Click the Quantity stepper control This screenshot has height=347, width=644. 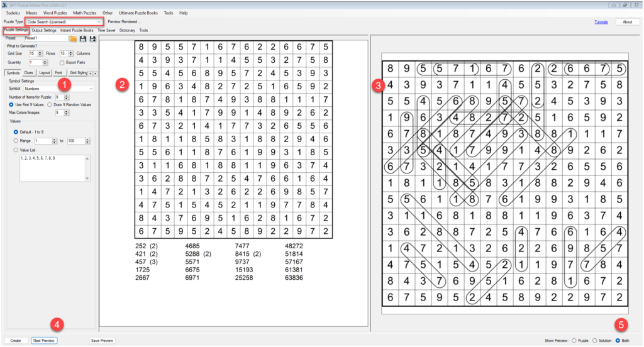[x=45, y=62]
